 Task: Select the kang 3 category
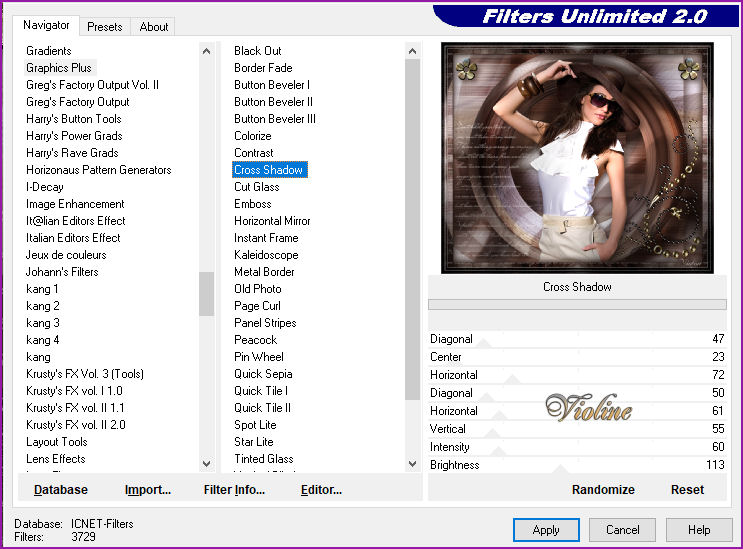[x=43, y=323]
